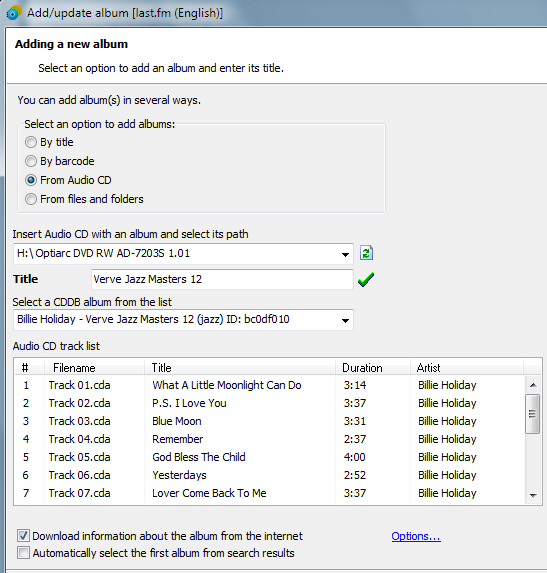Click the track list scroll up arrow
This screenshot has width=547, height=573.
(533, 385)
